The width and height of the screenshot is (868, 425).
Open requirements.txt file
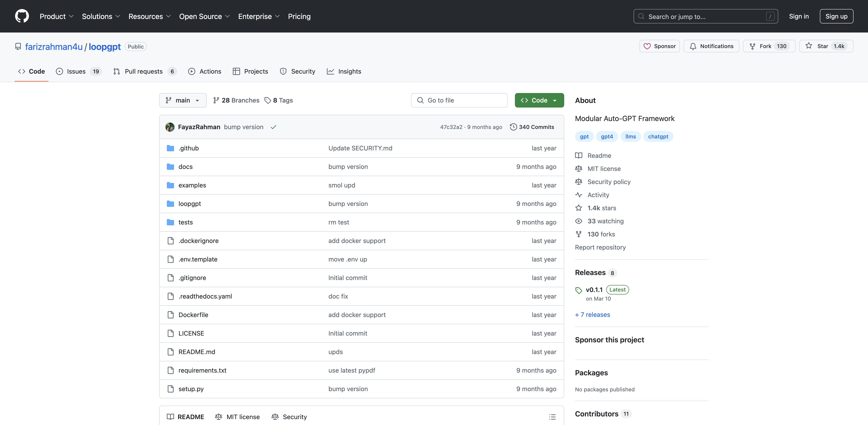(x=202, y=370)
